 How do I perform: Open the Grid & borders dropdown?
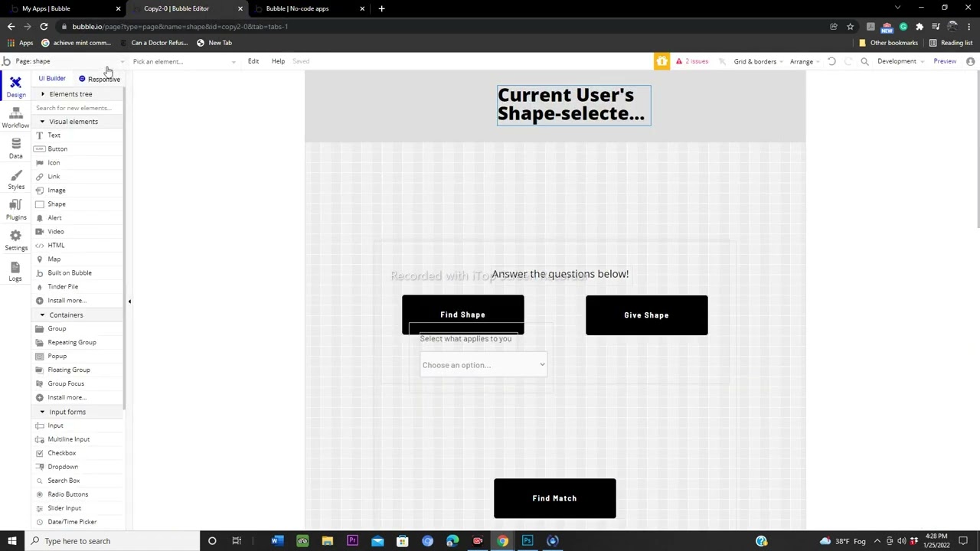coord(758,61)
